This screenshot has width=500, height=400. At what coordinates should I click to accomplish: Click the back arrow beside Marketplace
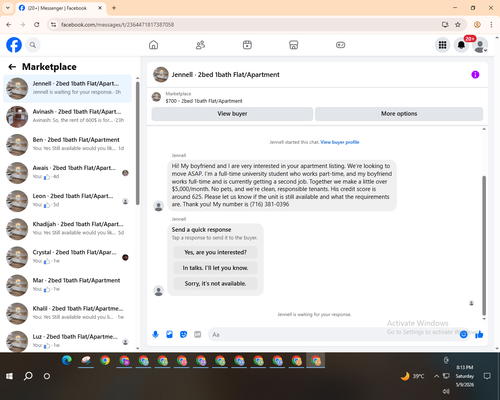coord(12,67)
